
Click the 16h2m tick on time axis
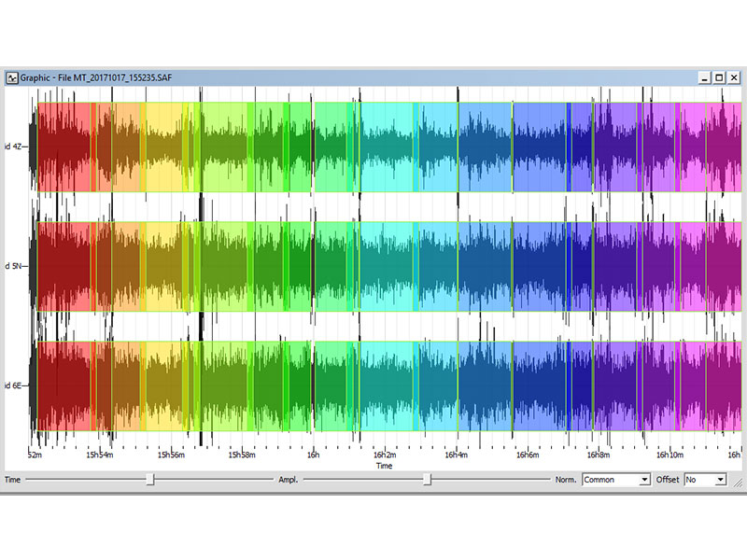pyautogui.click(x=384, y=455)
